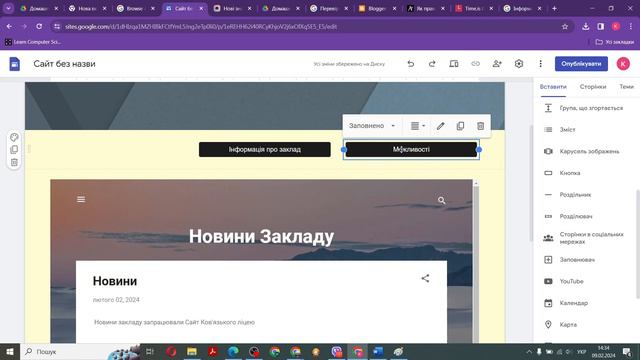Image resolution: width=640 pixels, height=360 pixels.
Task: Copy the published site link
Action: [476, 64]
